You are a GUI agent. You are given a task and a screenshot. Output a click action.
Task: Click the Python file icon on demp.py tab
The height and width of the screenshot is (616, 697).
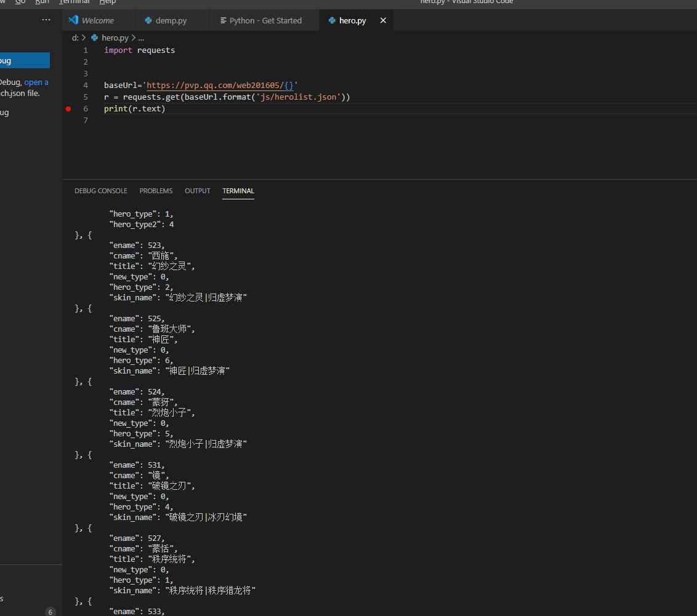(148, 20)
